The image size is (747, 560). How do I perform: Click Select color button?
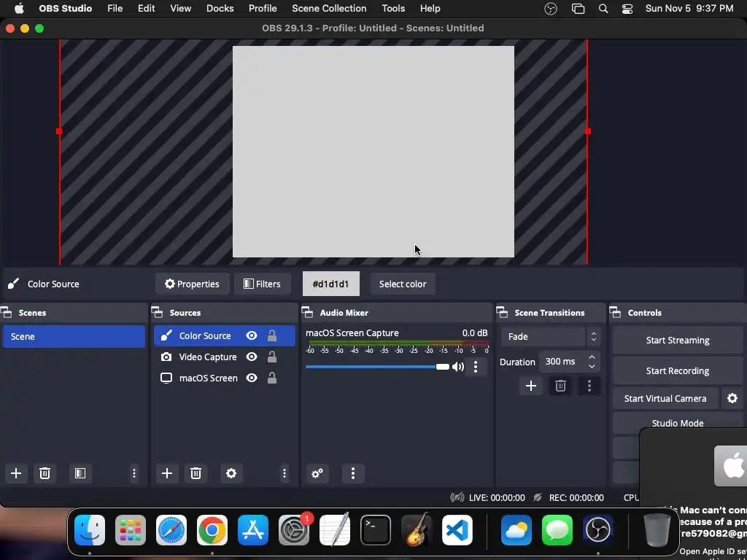[x=403, y=284]
